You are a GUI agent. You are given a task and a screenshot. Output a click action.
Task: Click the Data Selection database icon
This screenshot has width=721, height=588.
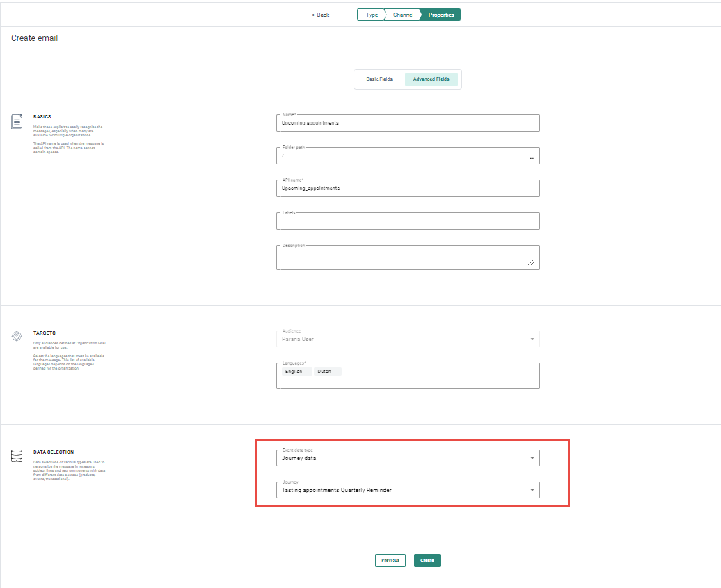(17, 456)
